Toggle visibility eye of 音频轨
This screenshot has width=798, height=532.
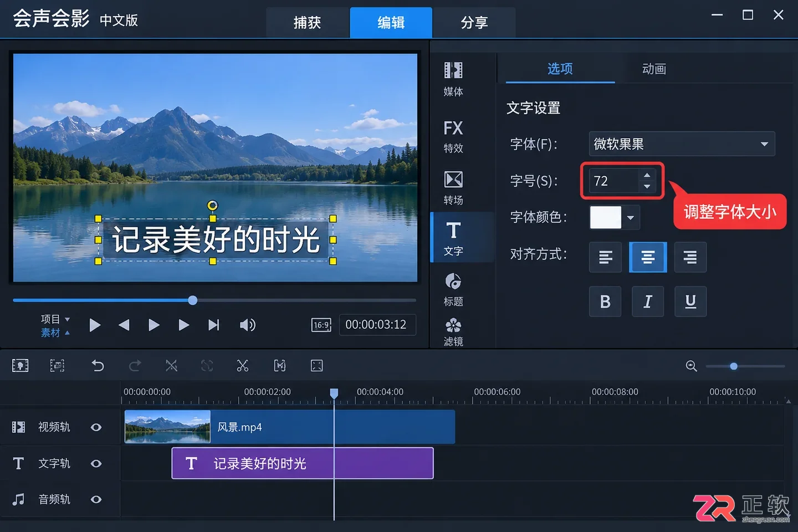tap(96, 499)
